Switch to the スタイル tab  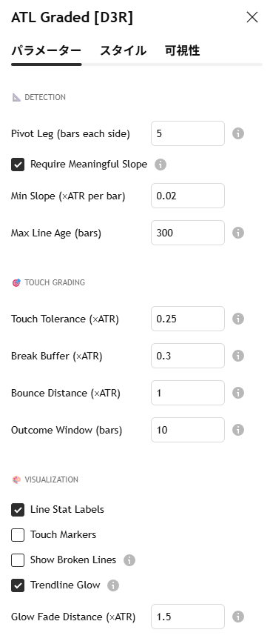123,51
